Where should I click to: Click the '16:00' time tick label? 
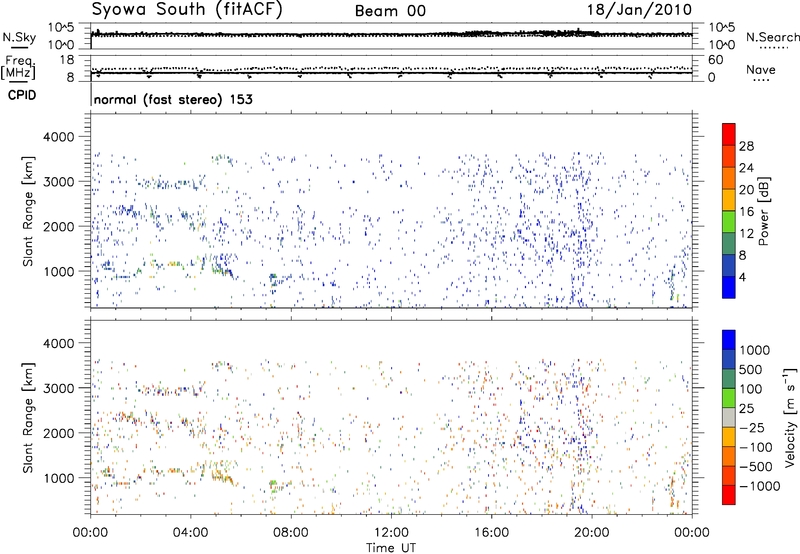(491, 533)
